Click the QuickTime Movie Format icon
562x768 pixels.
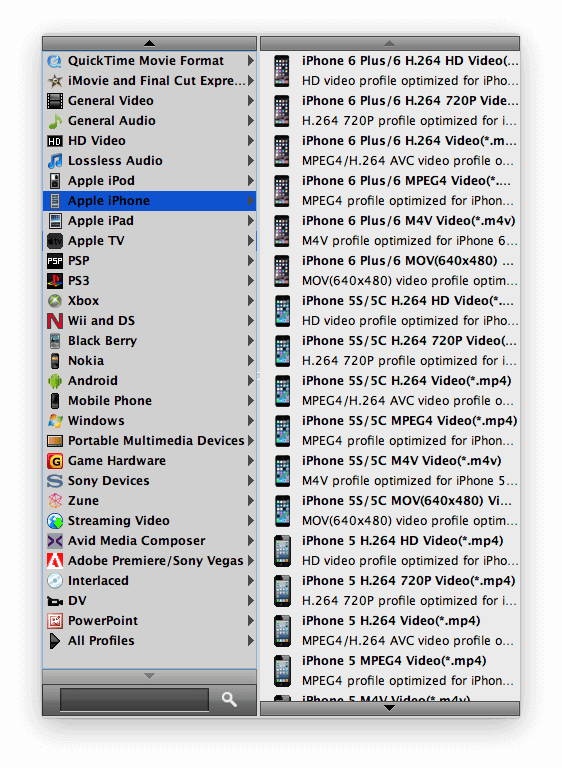tap(54, 61)
